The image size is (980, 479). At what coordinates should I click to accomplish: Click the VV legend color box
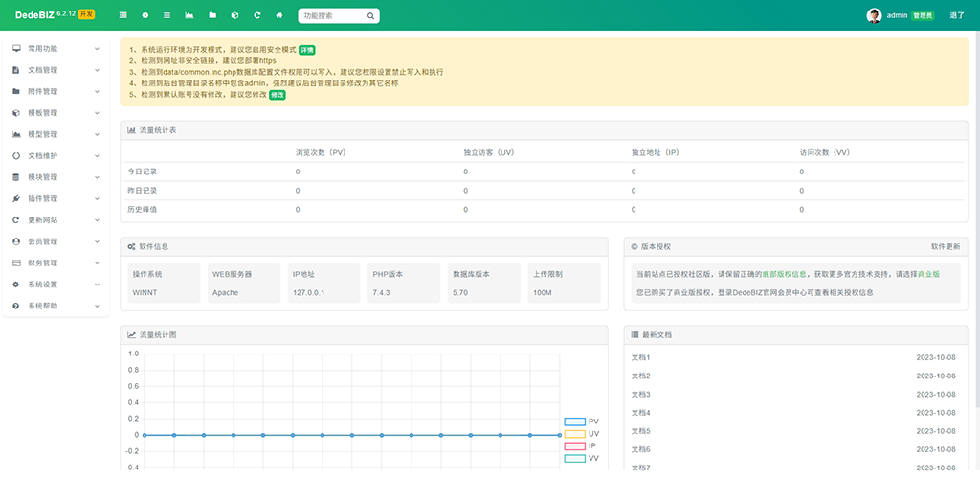click(574, 459)
